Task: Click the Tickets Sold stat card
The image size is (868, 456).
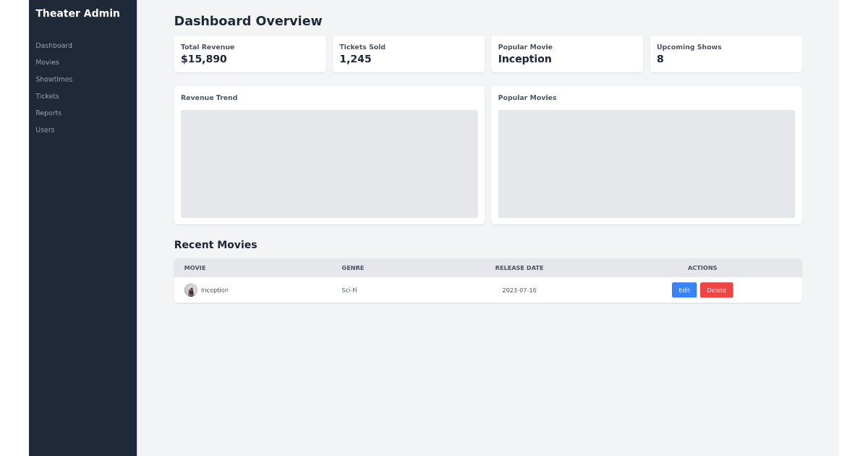Action: click(408, 54)
